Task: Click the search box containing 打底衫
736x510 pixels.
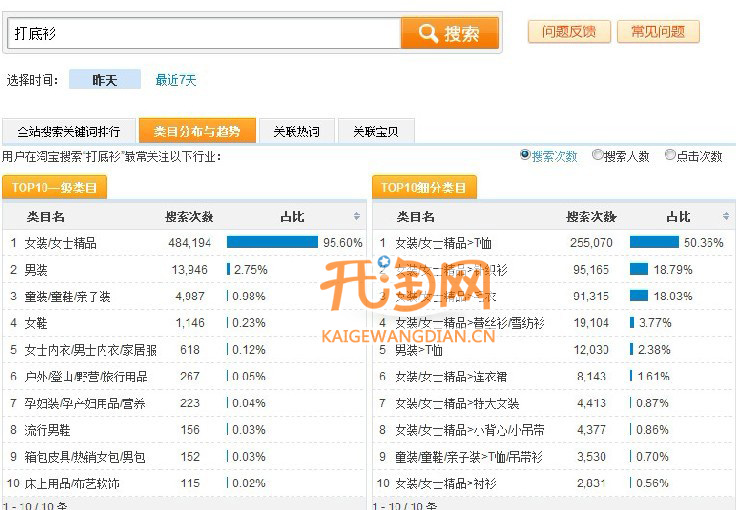Action: pyautogui.click(x=204, y=33)
